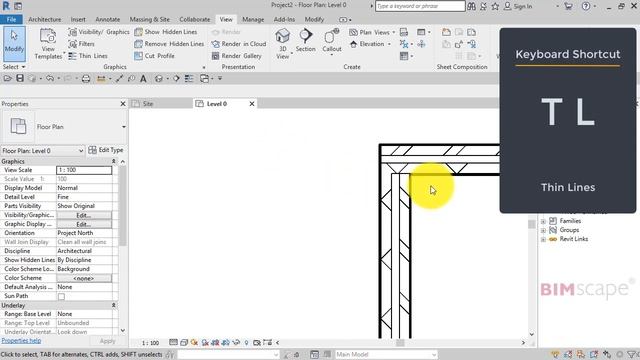The height and width of the screenshot is (360, 640).
Task: Close the Properties panel
Action: 123,104
